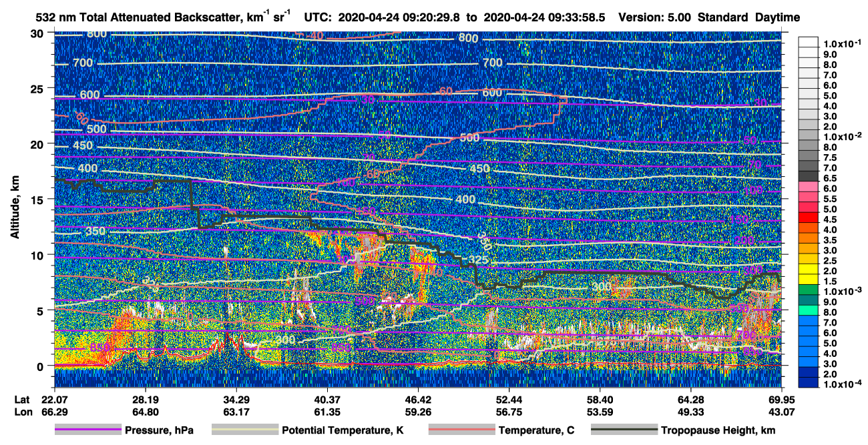Viewport: 868px width, 445px height.
Task: Click the latitude value '22.07'
Action: point(54,400)
